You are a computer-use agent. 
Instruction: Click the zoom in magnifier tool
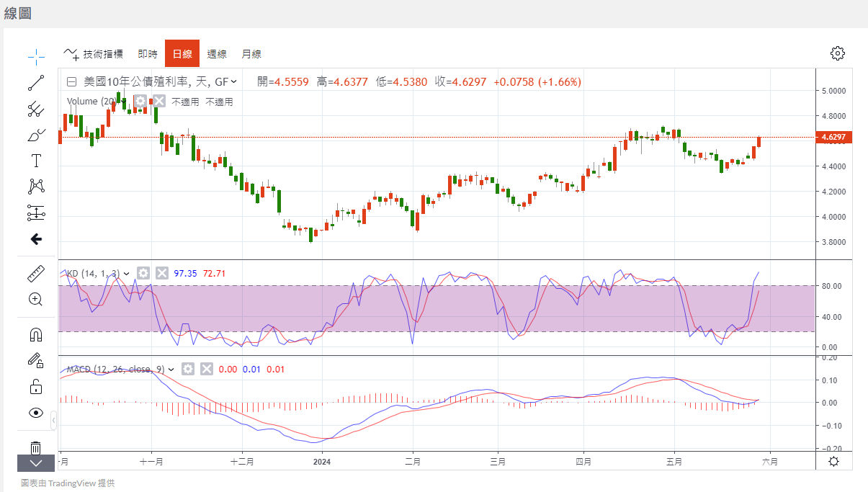point(36,299)
